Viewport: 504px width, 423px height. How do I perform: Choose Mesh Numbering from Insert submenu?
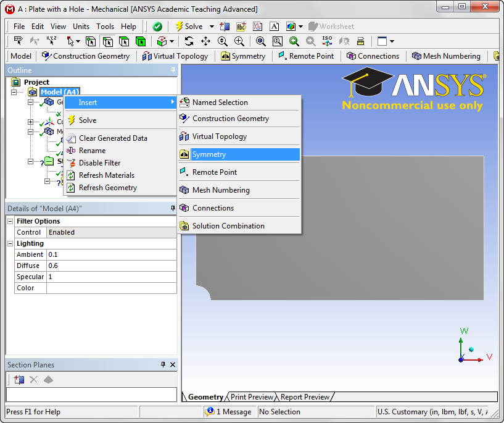tap(239, 190)
